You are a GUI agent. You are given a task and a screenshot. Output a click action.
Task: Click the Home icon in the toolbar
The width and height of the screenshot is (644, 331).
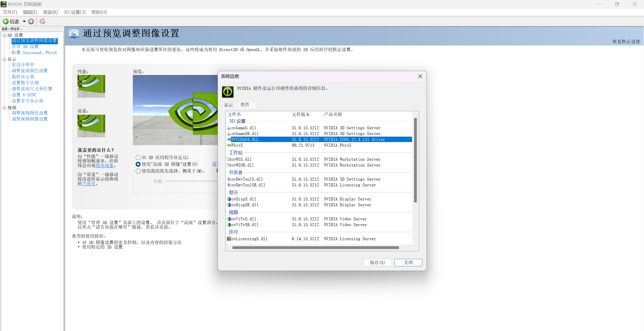coord(42,21)
